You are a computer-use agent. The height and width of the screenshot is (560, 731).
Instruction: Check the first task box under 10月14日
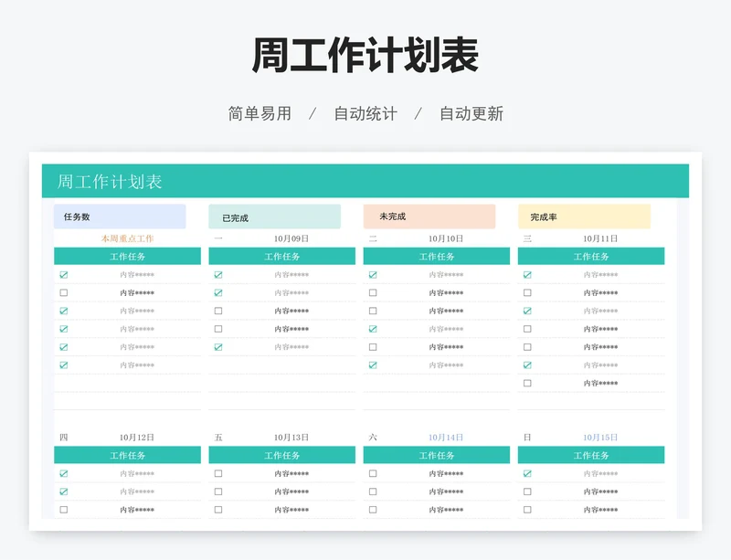[x=373, y=474]
